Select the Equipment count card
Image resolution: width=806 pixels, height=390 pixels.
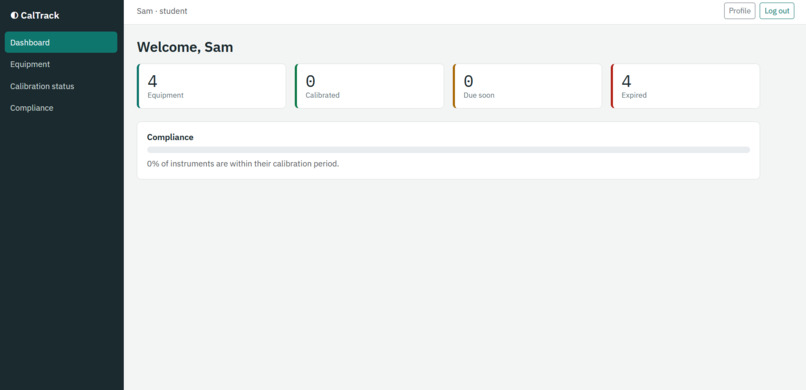tap(211, 86)
